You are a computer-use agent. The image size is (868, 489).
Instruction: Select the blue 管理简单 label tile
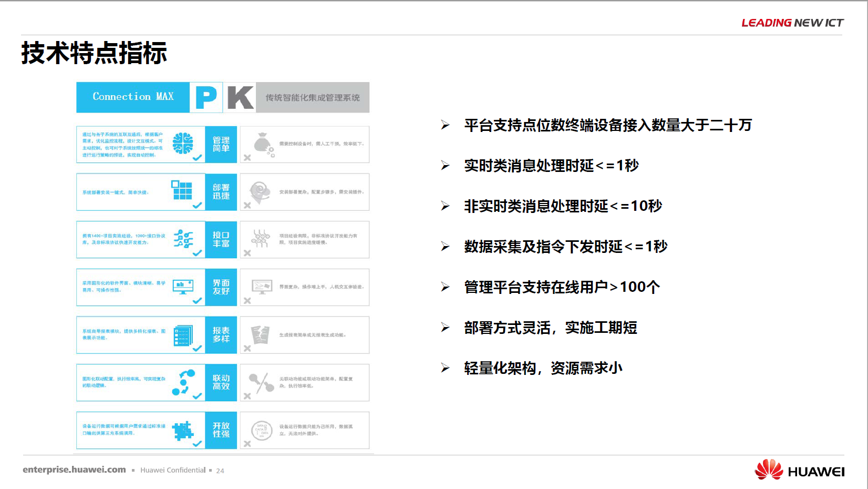pyautogui.click(x=221, y=144)
